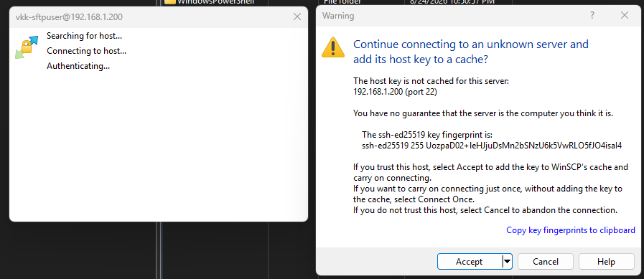Select the 'Authenticating...' status line

[x=78, y=66]
